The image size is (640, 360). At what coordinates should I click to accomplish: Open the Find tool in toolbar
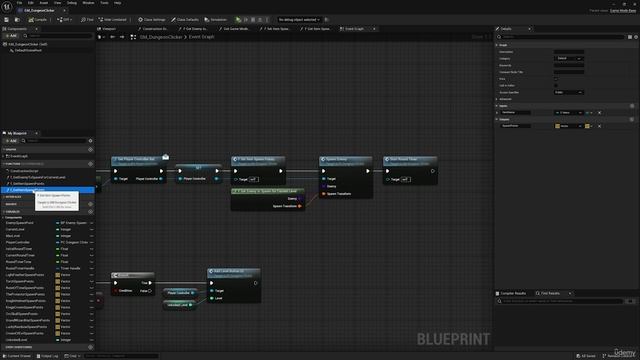(87, 20)
